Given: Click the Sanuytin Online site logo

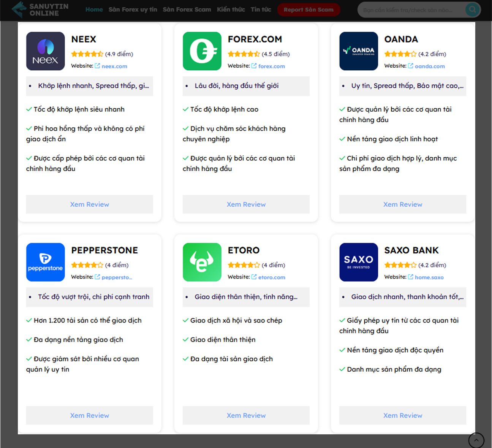Looking at the screenshot, I should click(40, 9).
